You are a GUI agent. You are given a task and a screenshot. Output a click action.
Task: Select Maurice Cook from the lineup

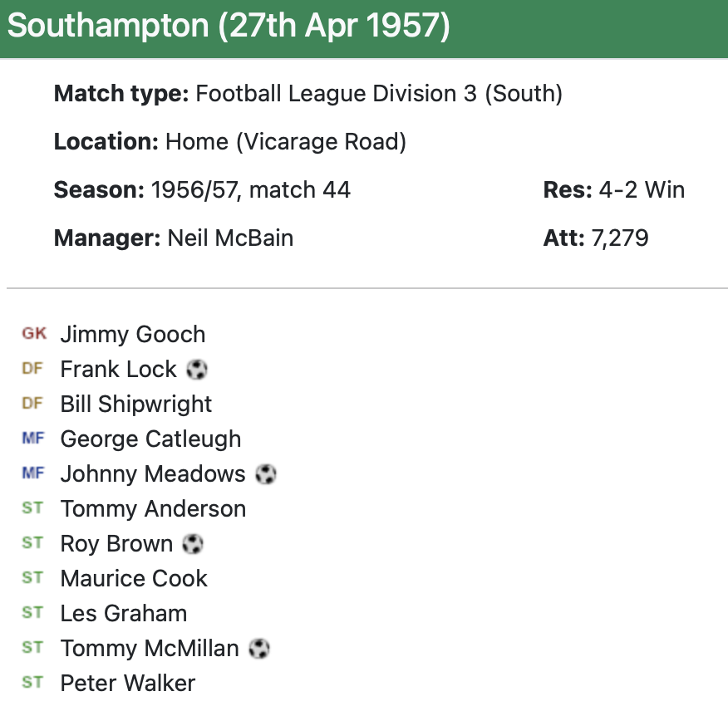(134, 579)
